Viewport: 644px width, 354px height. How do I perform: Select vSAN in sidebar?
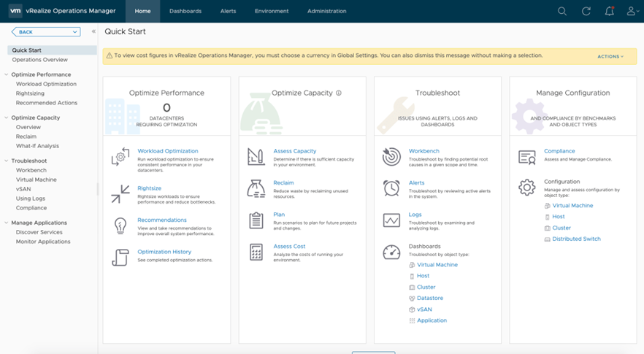tap(23, 189)
